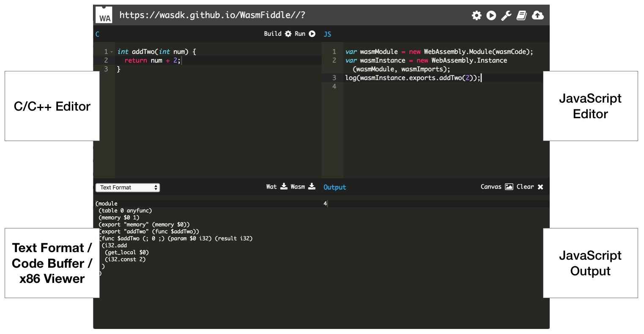Viewport: 644px width, 334px height.
Task: Click the wasdk.github.io URL text
Action: coord(212,15)
